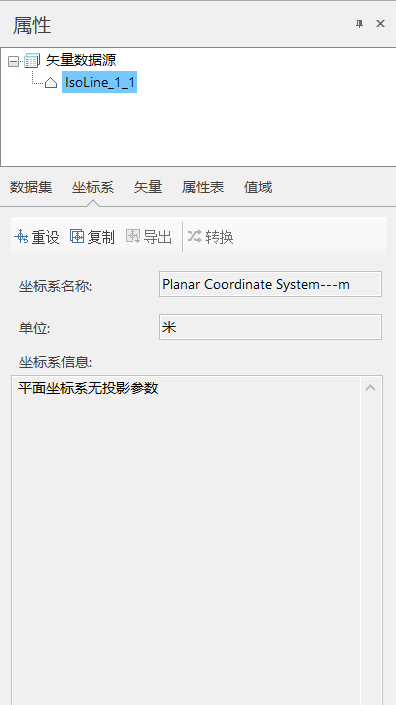This screenshot has height=705, width=396.
Task: Click the reset coordinate system icon
Action: point(21,236)
